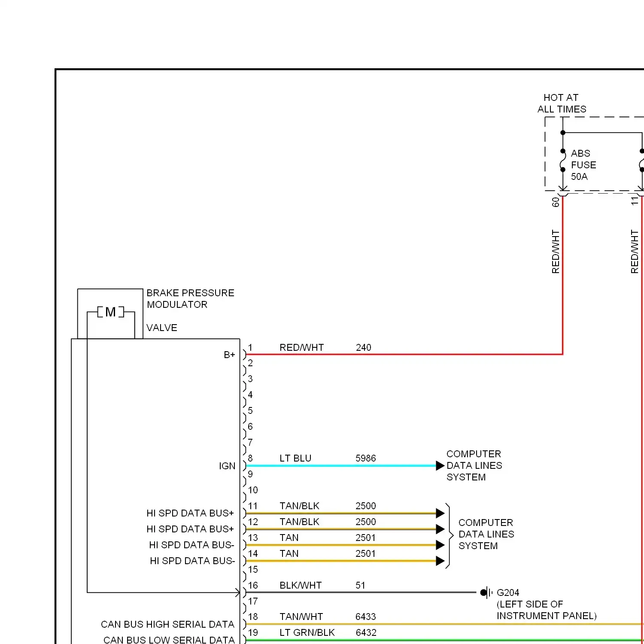Click the ABS fuse symbol
644x644 pixels.
tap(563, 160)
